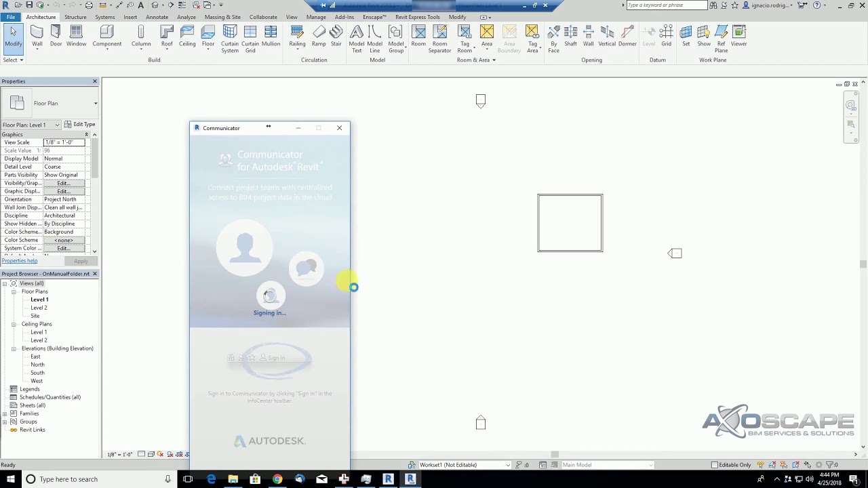Open Level 2 floor plan view
868x488 pixels.
click(39, 308)
